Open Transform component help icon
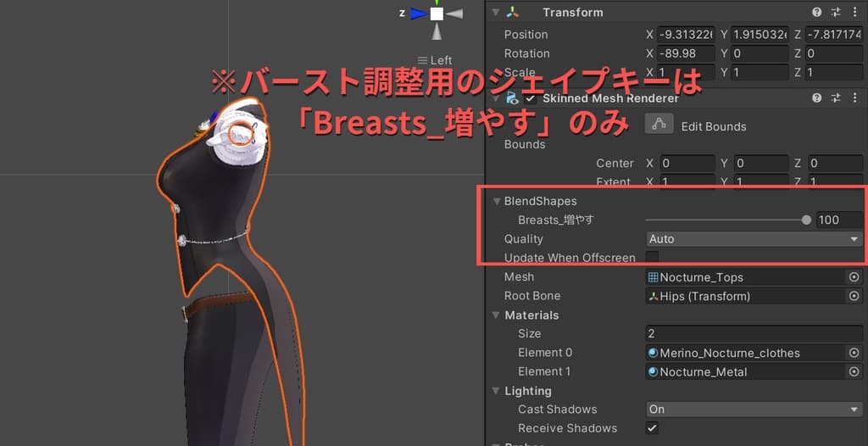The width and height of the screenshot is (868, 446). coord(816,12)
